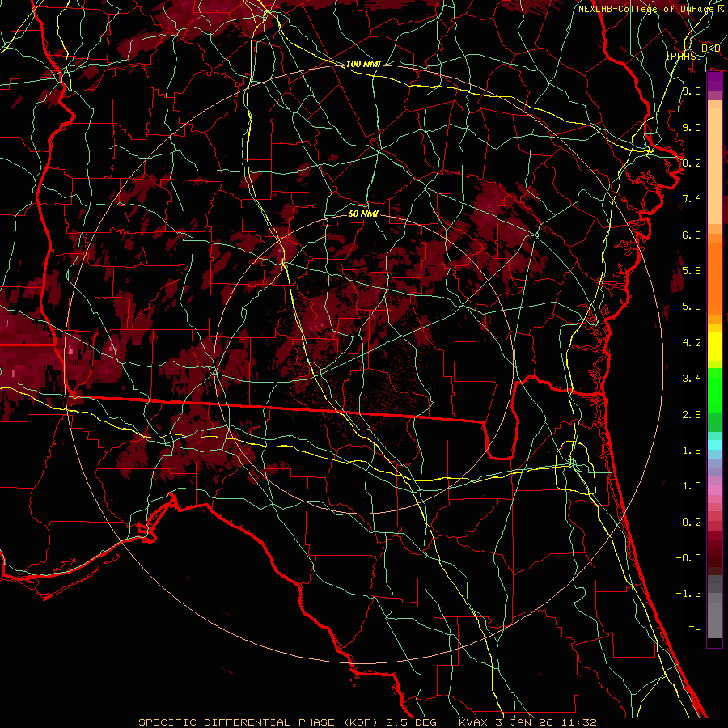Click the DKD product code label
Image resolution: width=728 pixels, height=728 pixels.
click(x=710, y=49)
